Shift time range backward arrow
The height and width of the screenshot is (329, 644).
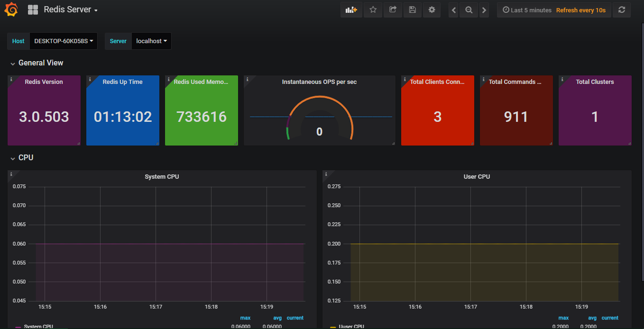pyautogui.click(x=454, y=10)
